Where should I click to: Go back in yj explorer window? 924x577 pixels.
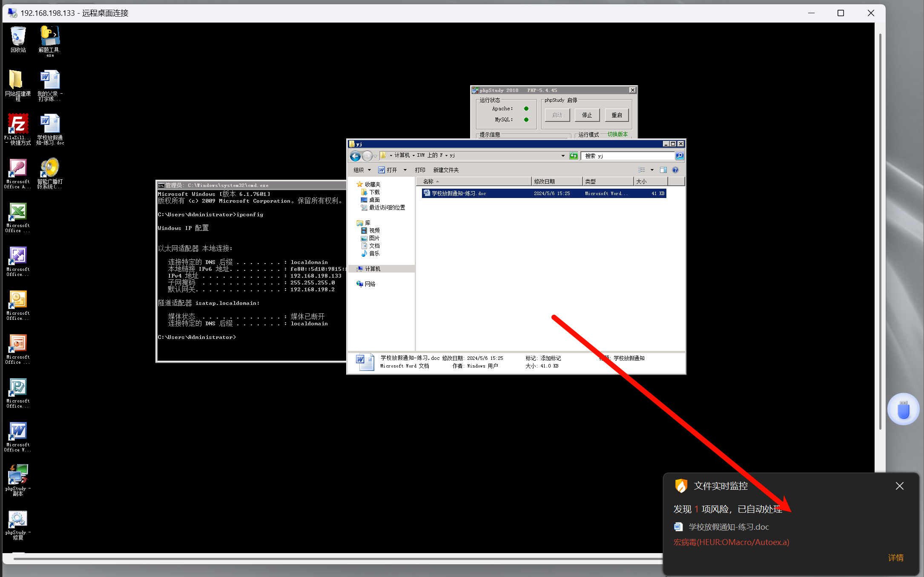(x=355, y=156)
